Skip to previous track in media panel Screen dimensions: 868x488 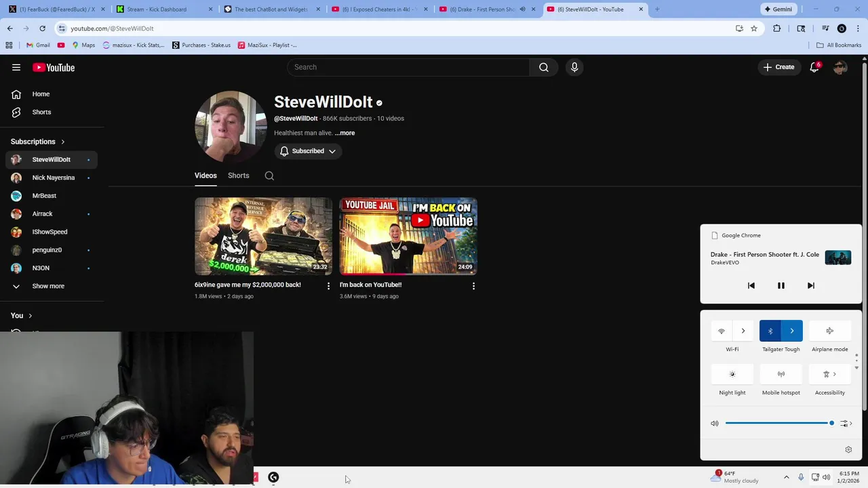coord(751,286)
